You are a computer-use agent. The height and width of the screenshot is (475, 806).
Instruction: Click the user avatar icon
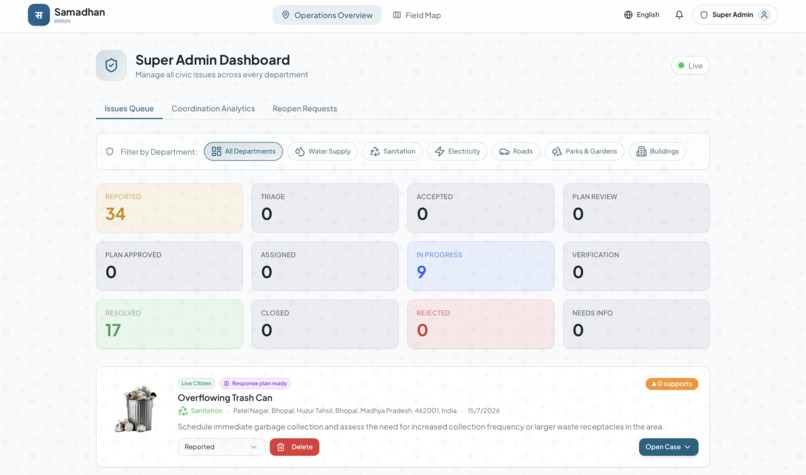click(x=764, y=15)
